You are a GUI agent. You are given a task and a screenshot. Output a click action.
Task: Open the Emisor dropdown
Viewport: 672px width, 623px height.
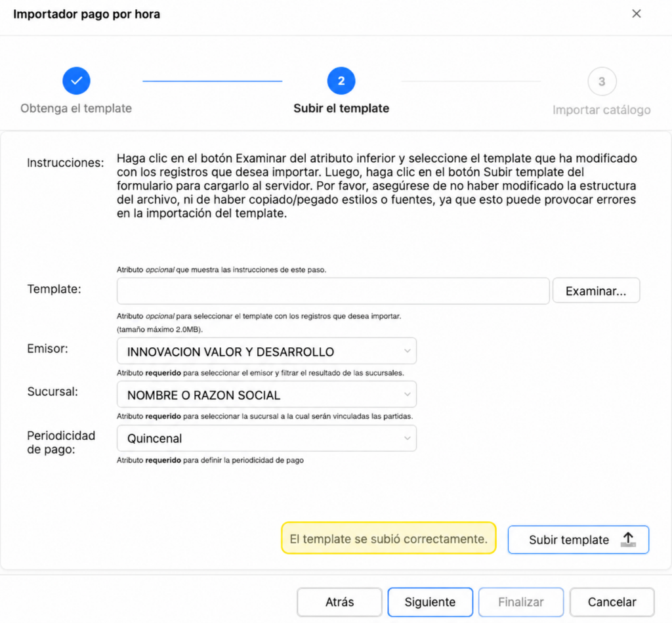[266, 351]
